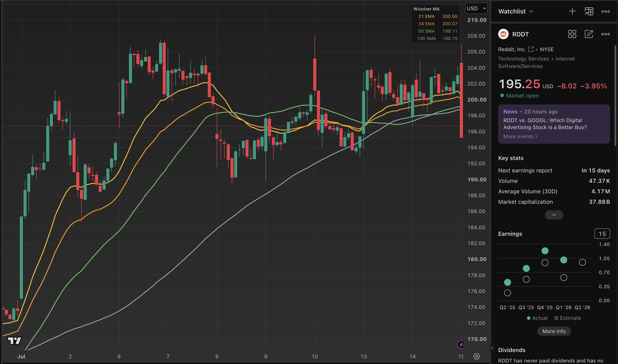Expand more key stats with the chevron button
Image resolution: width=618 pixels, height=364 pixels.
pos(554,215)
